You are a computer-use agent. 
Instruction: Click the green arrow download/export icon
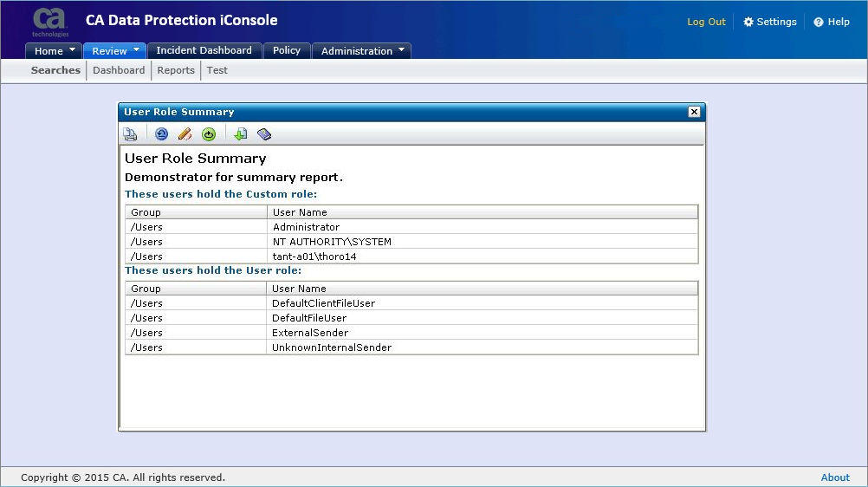coord(240,134)
